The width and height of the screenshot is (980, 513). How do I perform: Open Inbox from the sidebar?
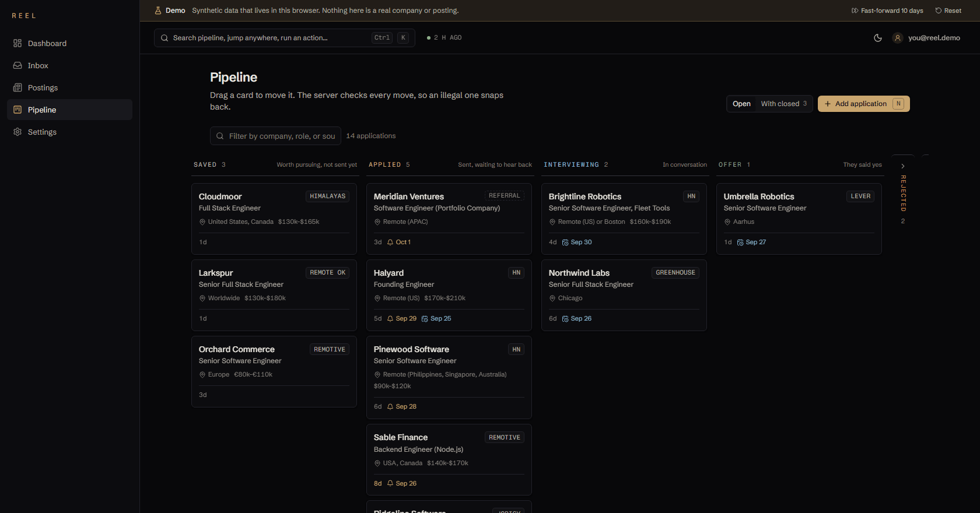click(70, 65)
